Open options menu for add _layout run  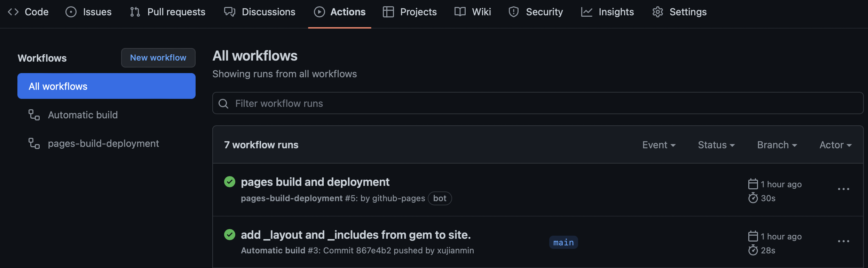tap(844, 241)
